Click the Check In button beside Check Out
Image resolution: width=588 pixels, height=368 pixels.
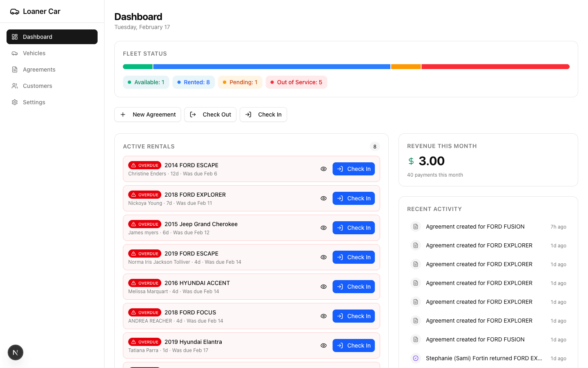(263, 114)
